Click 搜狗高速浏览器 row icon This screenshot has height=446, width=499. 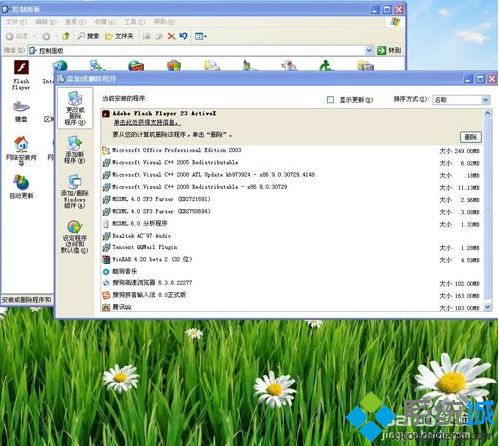pos(106,283)
